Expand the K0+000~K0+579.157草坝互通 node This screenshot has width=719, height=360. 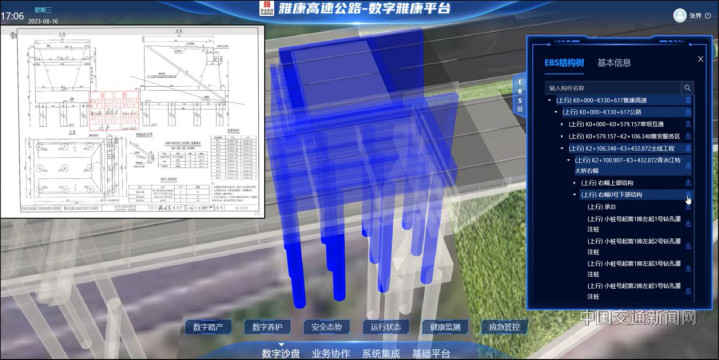(x=562, y=124)
